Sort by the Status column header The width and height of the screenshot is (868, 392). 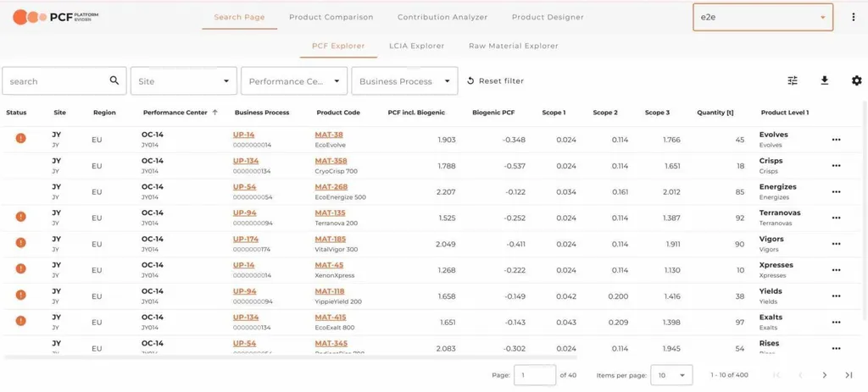[16, 113]
